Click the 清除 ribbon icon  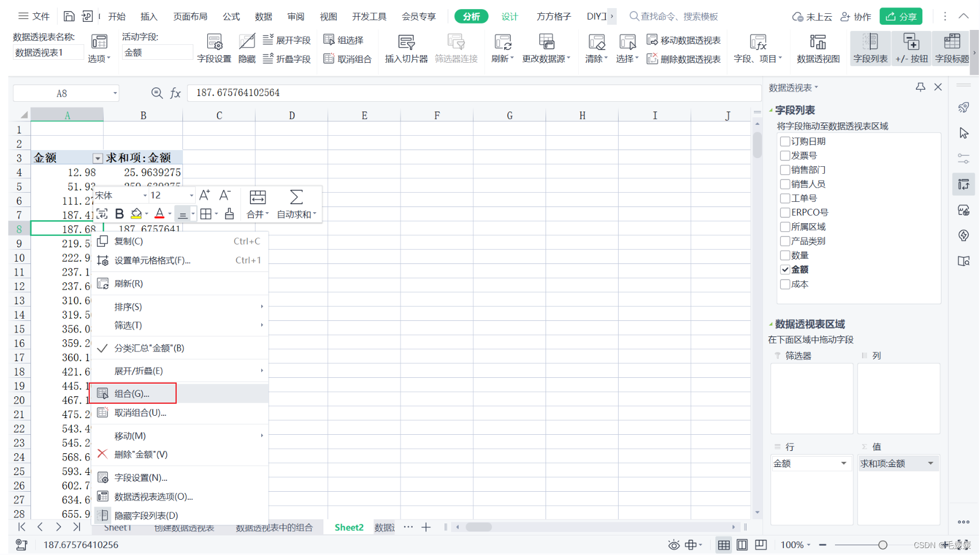596,48
